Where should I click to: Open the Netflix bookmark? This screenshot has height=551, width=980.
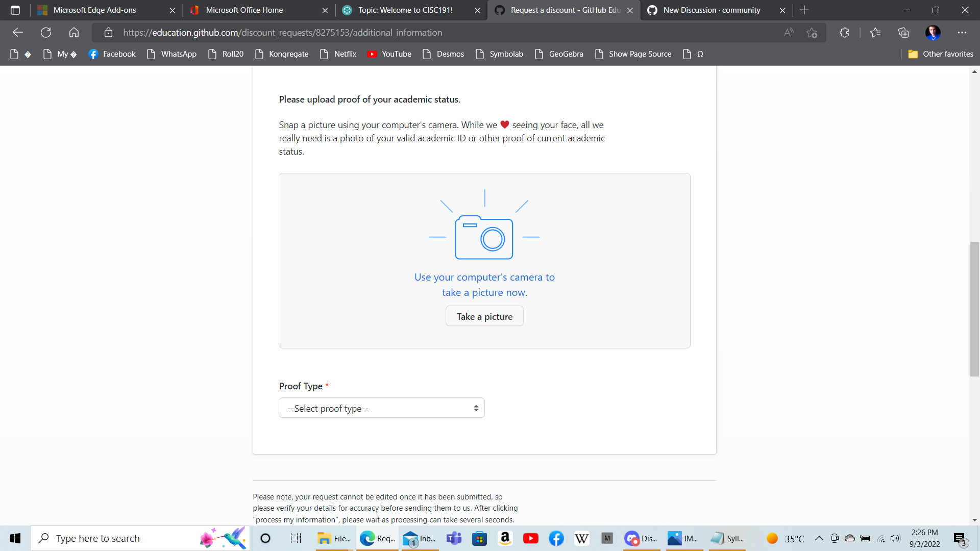click(338, 54)
